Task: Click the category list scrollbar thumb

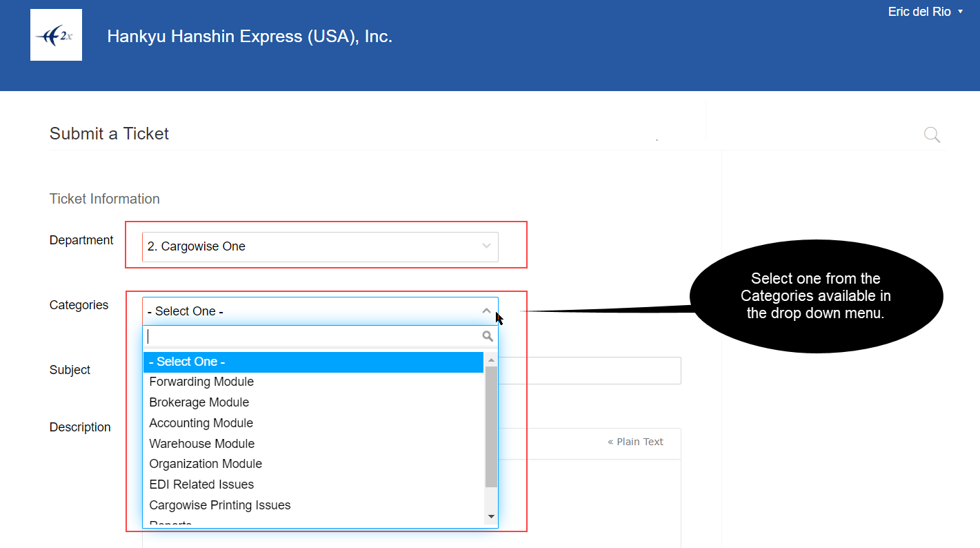Action: pyautogui.click(x=491, y=427)
